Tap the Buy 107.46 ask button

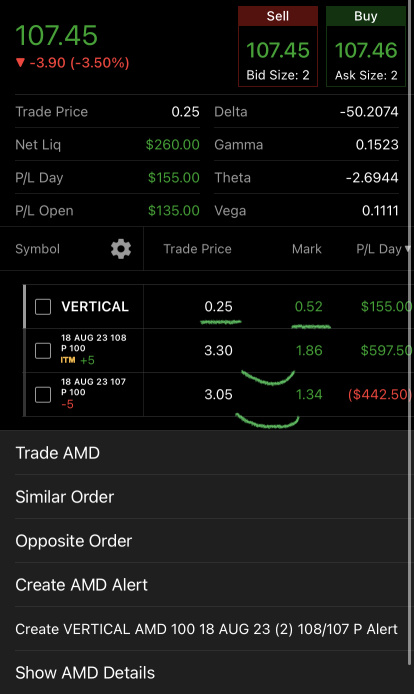pyautogui.click(x=366, y=46)
